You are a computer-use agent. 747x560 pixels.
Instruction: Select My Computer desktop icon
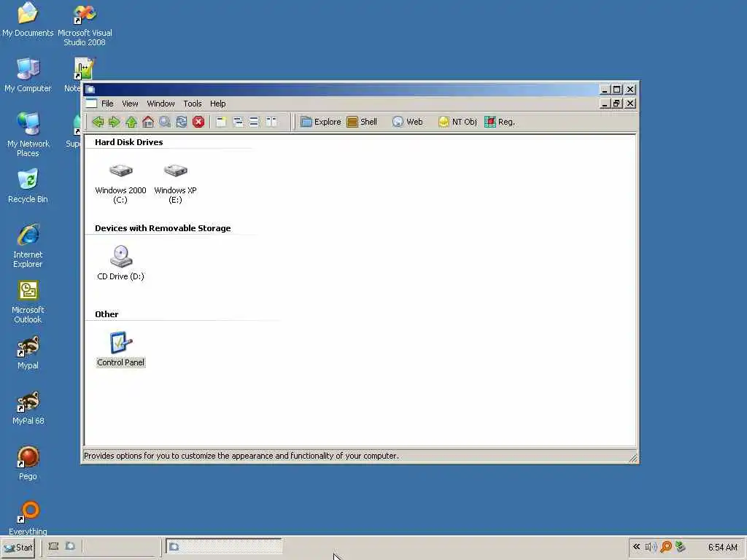(28, 75)
